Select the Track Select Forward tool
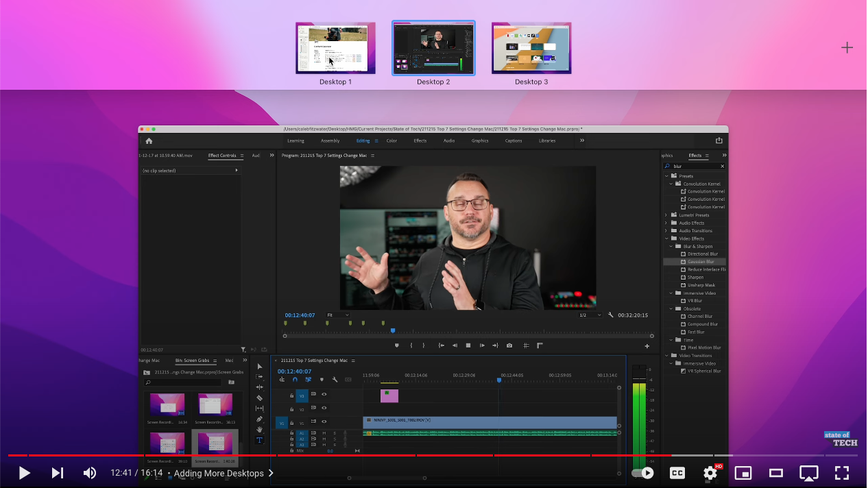Screen dimensions: 868x488 [259, 377]
